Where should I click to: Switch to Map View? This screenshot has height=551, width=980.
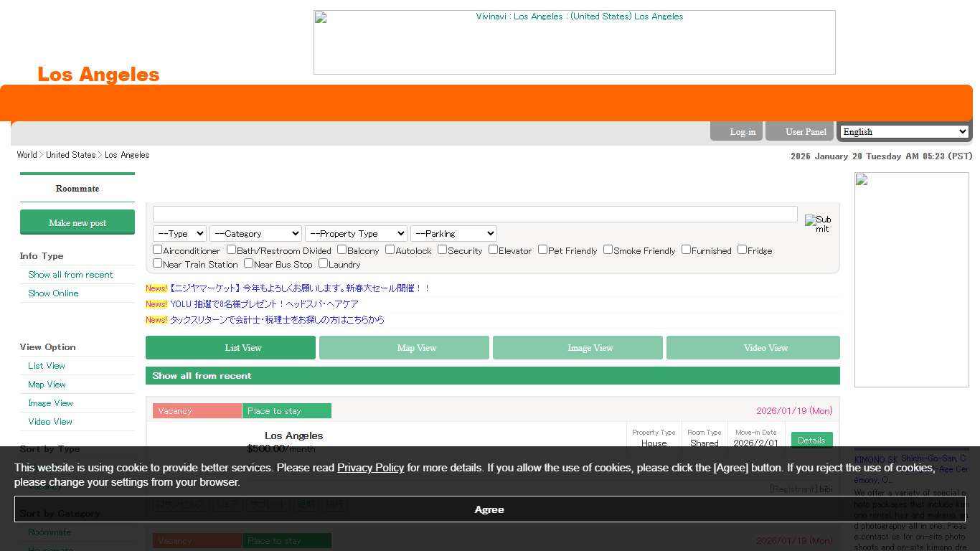(416, 347)
